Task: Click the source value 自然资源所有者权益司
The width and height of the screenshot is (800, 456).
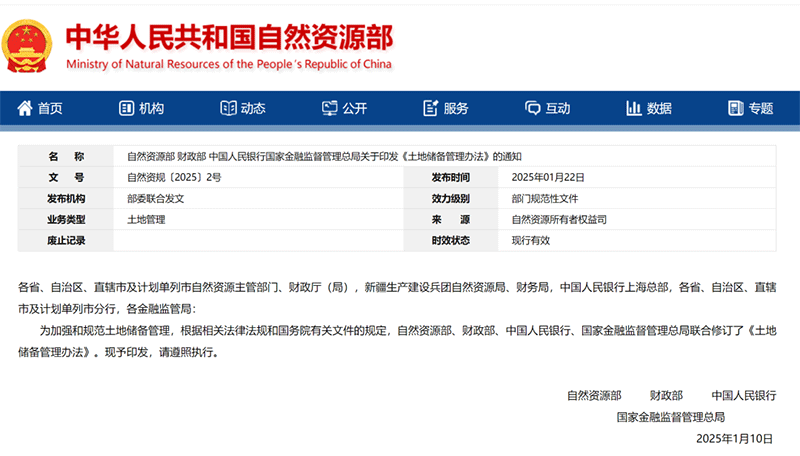Action: tap(559, 219)
